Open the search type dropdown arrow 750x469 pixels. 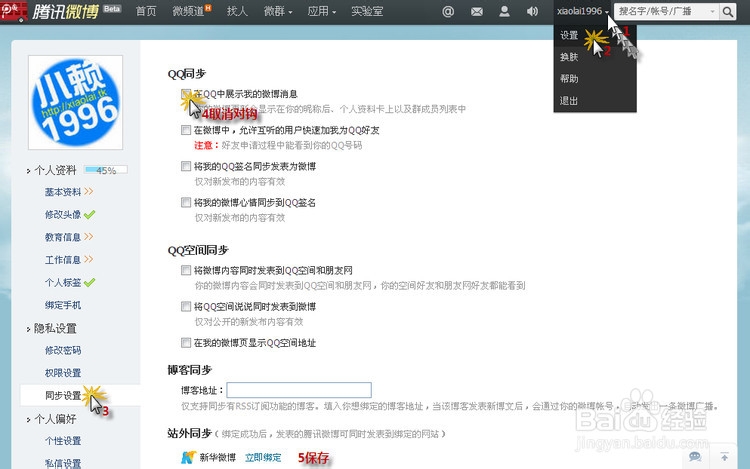pyautogui.click(x=712, y=11)
